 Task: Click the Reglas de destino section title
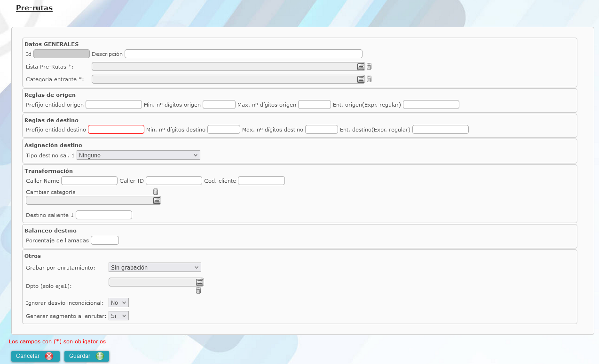pyautogui.click(x=52, y=120)
